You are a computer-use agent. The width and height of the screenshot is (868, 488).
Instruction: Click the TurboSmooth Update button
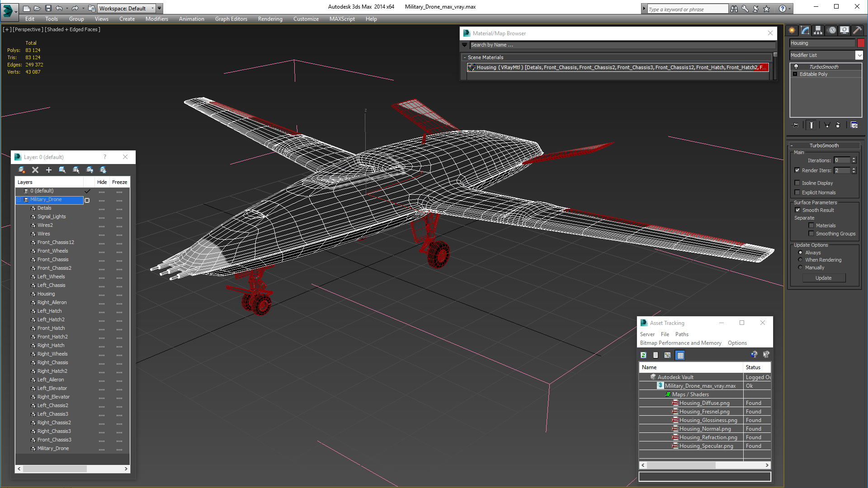click(823, 278)
